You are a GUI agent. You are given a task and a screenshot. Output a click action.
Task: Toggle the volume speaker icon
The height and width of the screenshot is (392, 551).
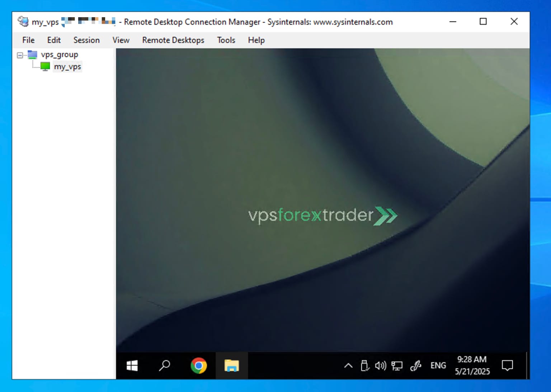[x=380, y=365]
